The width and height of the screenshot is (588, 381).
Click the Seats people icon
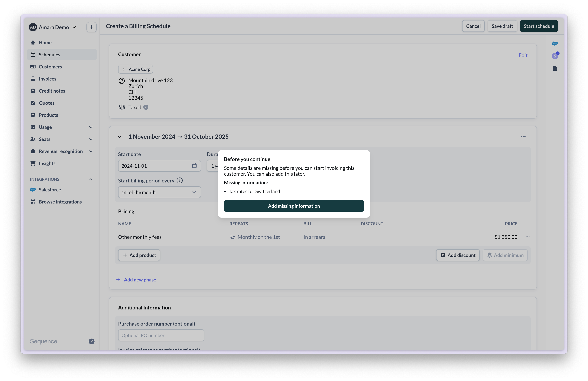tap(33, 139)
